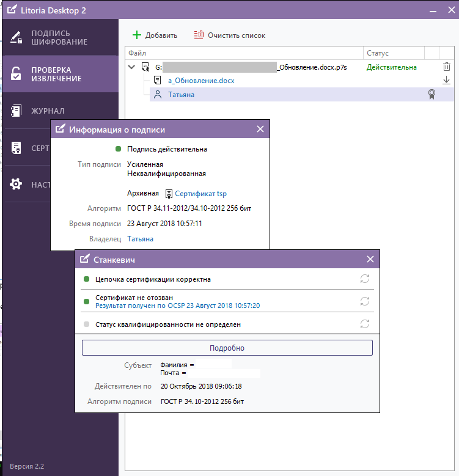Download the a_Обновление.docx file via arrow icon
This screenshot has width=459, height=476.
click(446, 81)
